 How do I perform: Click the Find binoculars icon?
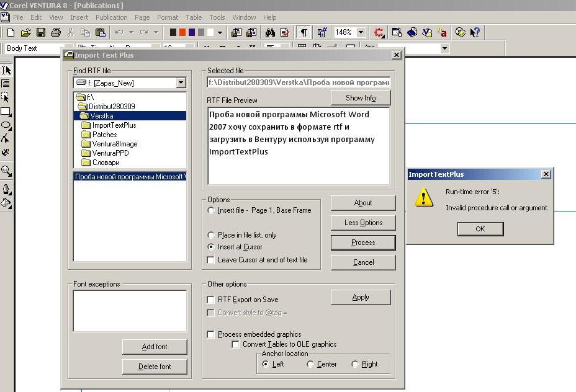pos(271,33)
